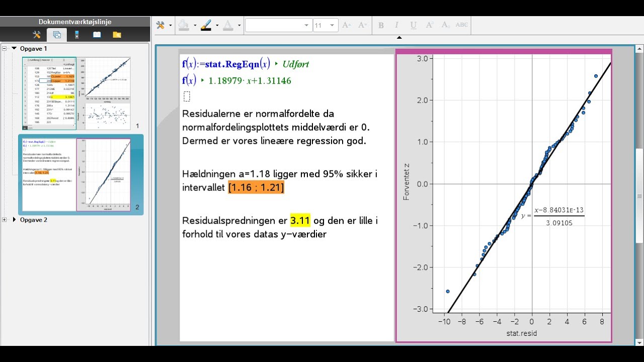The height and width of the screenshot is (362, 644).
Task: Click the scrollbar up arrow
Action: pos(639,49)
